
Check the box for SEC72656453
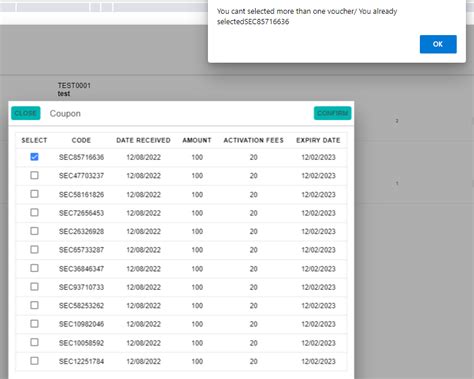(x=34, y=212)
